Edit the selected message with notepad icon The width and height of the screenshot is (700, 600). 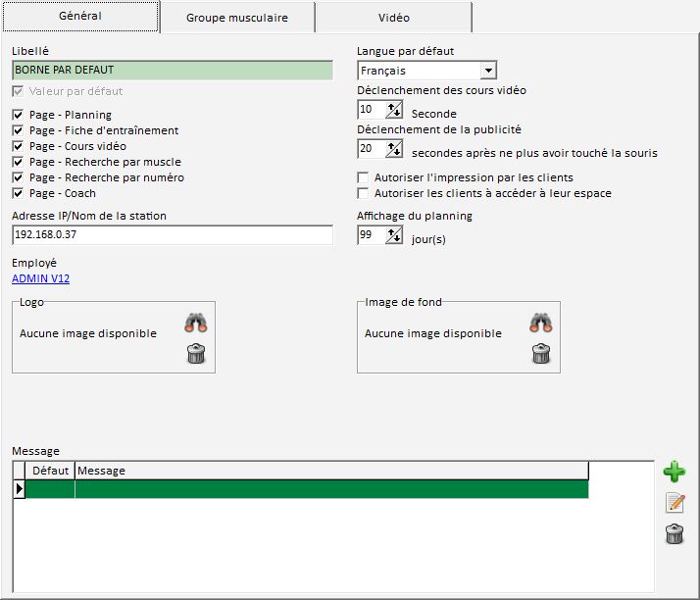pyautogui.click(x=675, y=503)
